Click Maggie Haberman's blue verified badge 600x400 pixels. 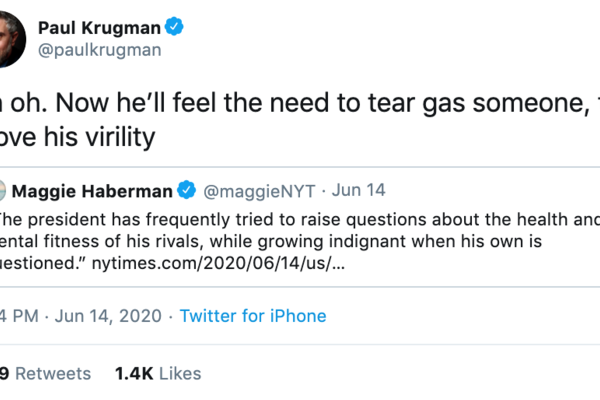tap(186, 189)
